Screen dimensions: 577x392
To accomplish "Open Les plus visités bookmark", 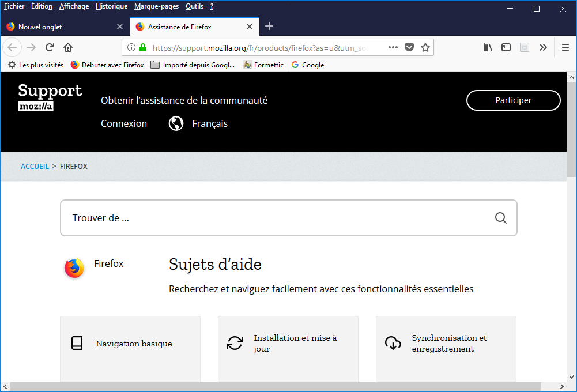I will point(36,65).
